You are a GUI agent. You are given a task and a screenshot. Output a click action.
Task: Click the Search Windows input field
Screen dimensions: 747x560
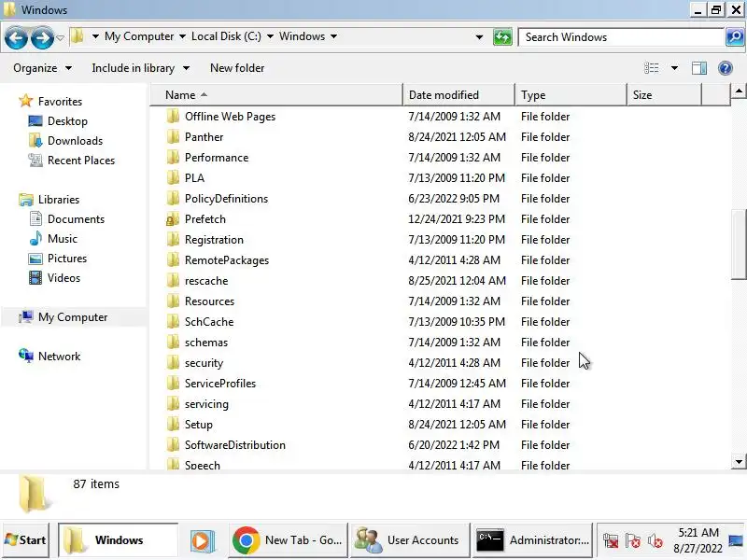click(x=621, y=37)
